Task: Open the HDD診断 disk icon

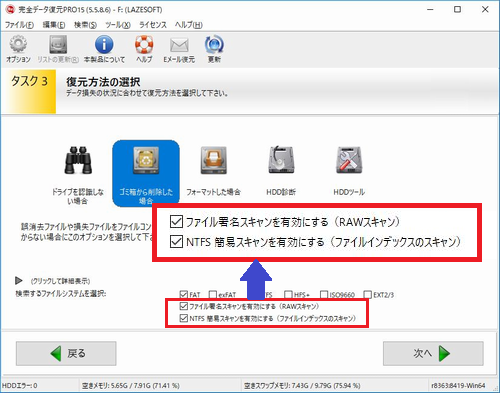Action: point(281,160)
